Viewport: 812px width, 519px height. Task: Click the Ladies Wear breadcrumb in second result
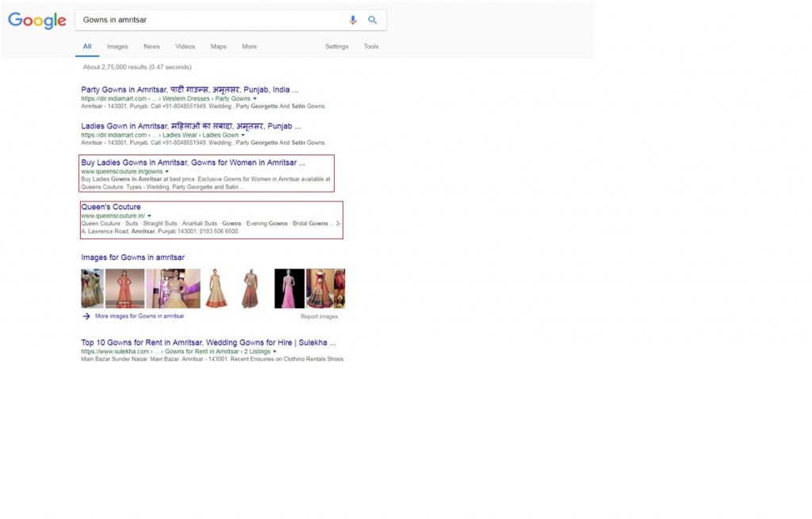click(x=180, y=135)
